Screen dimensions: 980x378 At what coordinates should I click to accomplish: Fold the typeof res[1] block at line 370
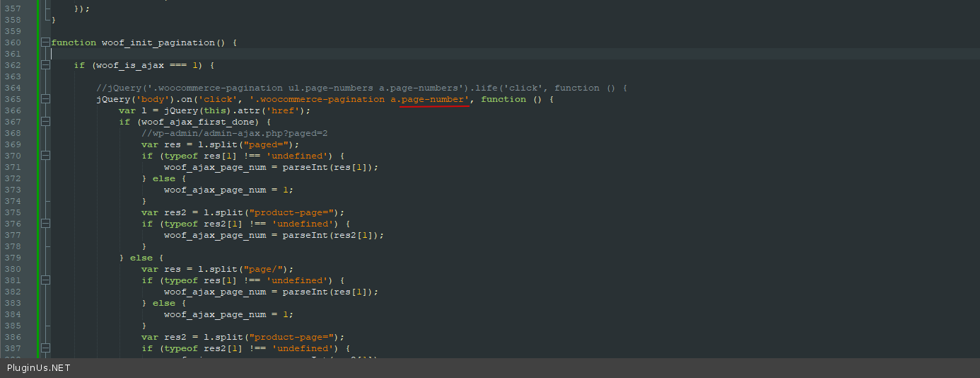pyautogui.click(x=45, y=156)
